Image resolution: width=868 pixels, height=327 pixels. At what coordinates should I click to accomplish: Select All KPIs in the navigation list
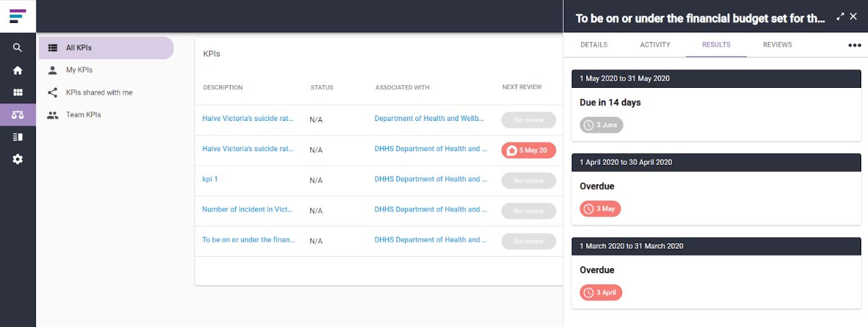click(x=106, y=48)
